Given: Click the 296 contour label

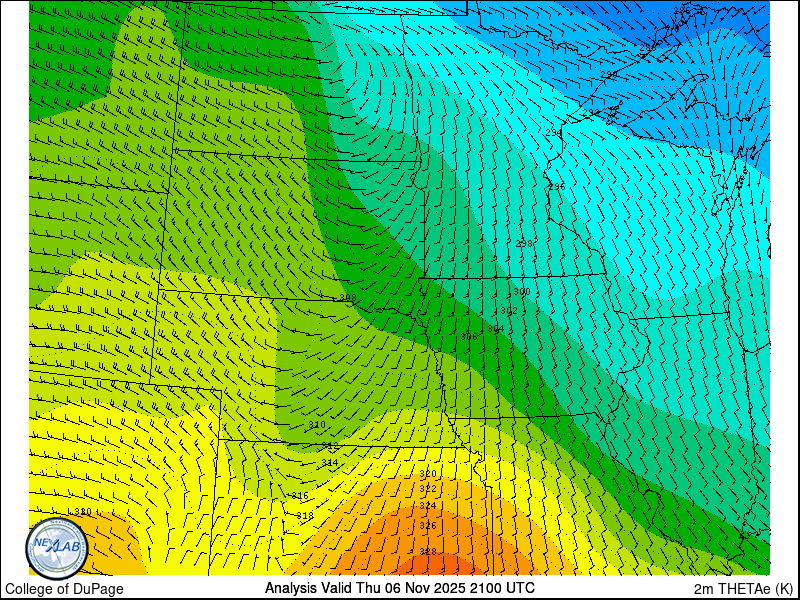Looking at the screenshot, I should pyautogui.click(x=557, y=187).
